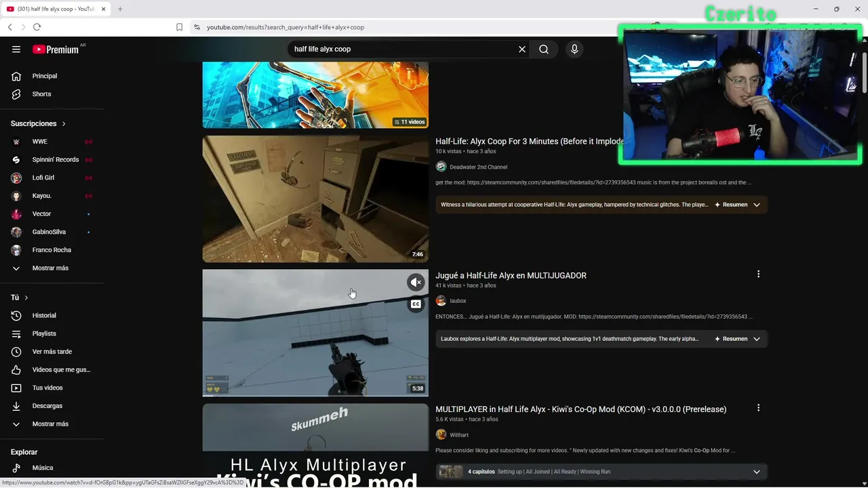Open the Alyx Coop For 3 Minutes thumbnail
Viewport: 868px width, 488px height.
pos(315,199)
